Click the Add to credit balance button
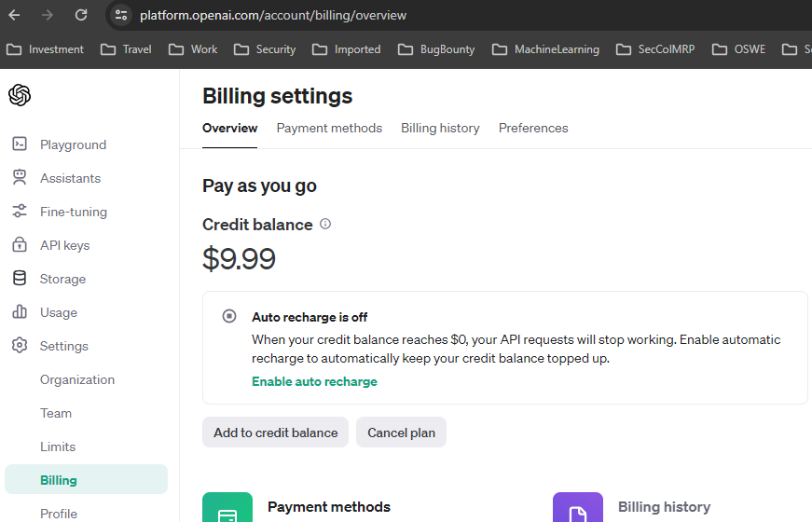 (276, 433)
